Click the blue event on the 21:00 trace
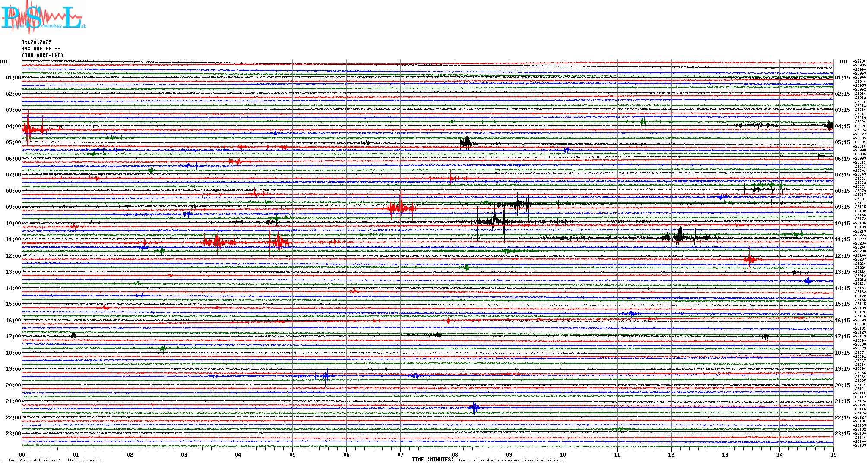The image size is (868, 466). 474,407
